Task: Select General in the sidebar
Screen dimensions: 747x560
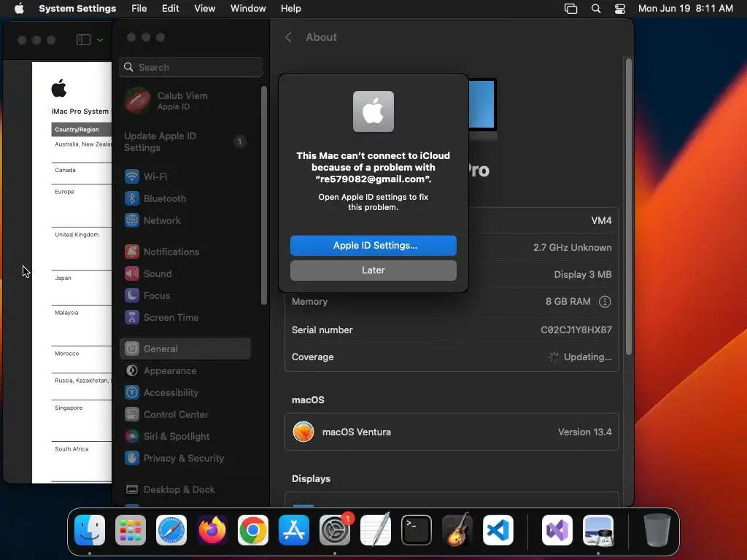Action: tap(185, 349)
